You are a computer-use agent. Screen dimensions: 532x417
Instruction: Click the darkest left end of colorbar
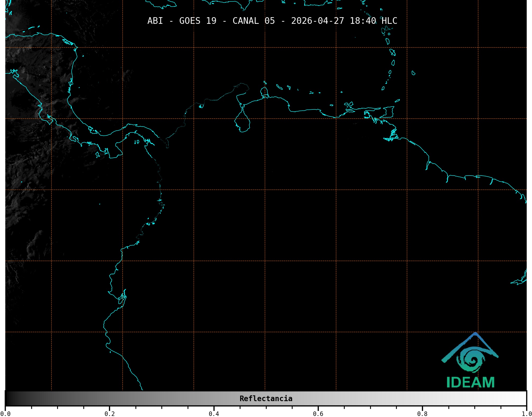8,398
